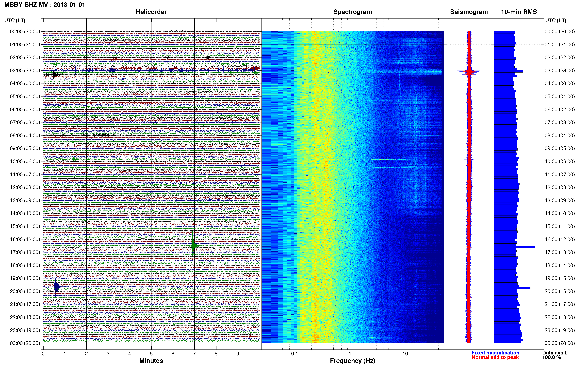
Task: Click the left '23:00 (19:00)' time label
Action: (x=25, y=330)
